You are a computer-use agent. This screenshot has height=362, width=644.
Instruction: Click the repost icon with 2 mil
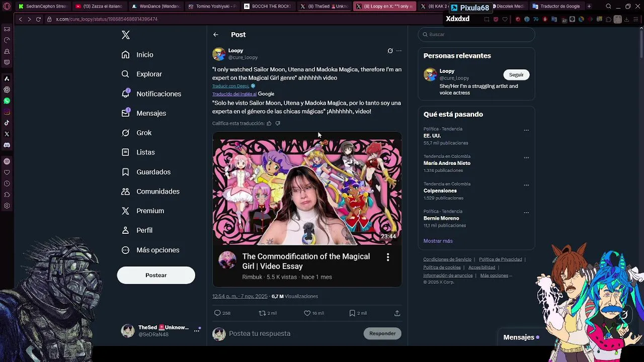[262, 313]
